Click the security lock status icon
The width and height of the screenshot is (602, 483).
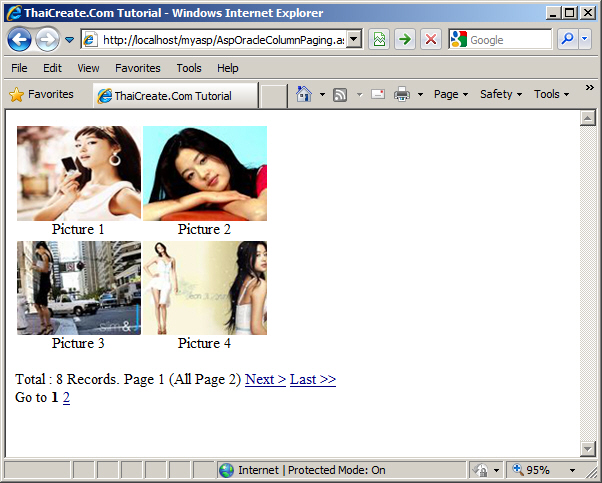pyautogui.click(x=480, y=470)
